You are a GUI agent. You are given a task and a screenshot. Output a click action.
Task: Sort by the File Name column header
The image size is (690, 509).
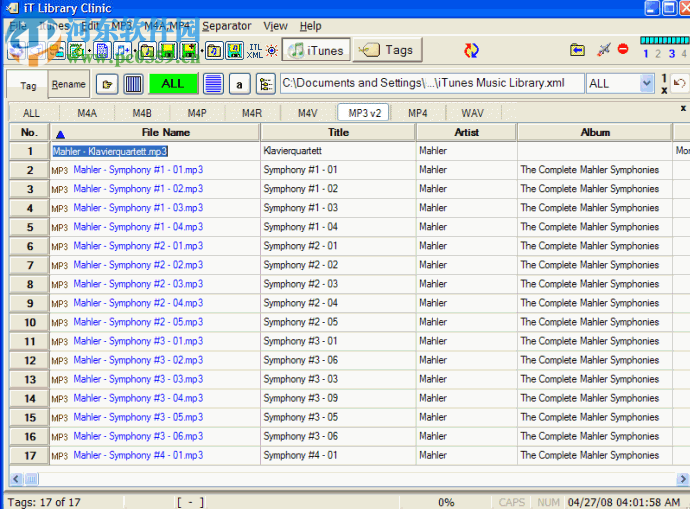click(165, 132)
